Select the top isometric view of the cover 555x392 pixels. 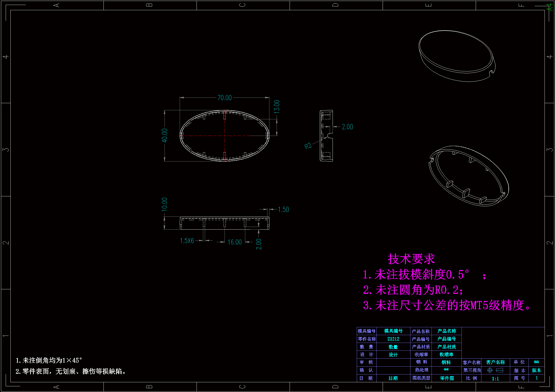pyautogui.click(x=456, y=55)
